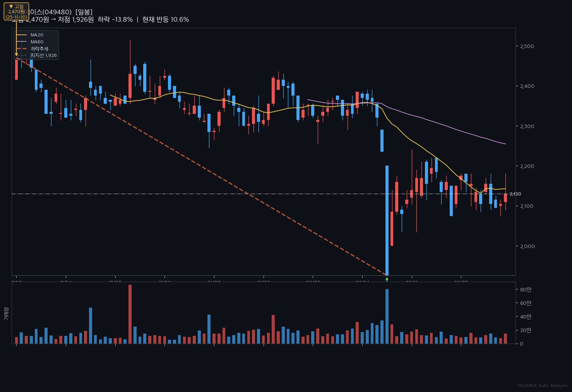
Task: Click the 거래량 volume axis title
Action: coord(6,313)
